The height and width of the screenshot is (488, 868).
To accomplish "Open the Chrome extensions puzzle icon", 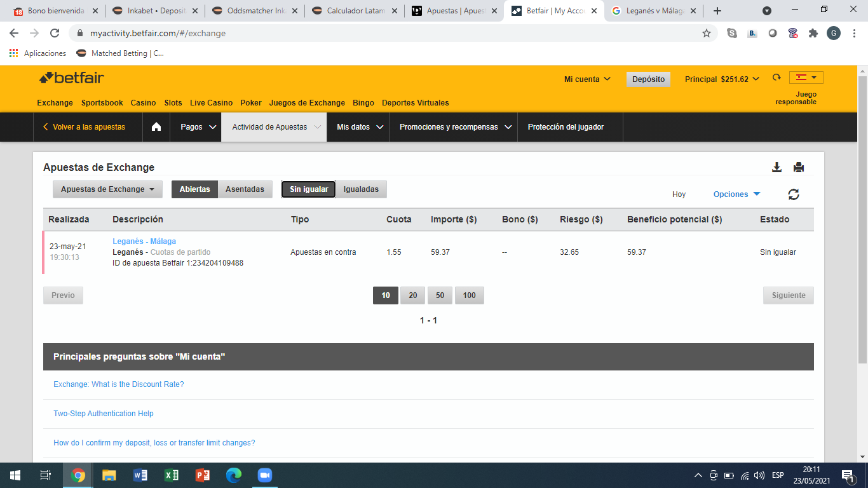I will 813,33.
